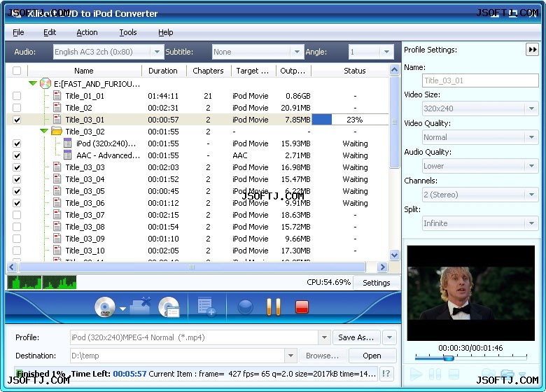
Task: Open the Video Size dropdown
Action: [531, 108]
